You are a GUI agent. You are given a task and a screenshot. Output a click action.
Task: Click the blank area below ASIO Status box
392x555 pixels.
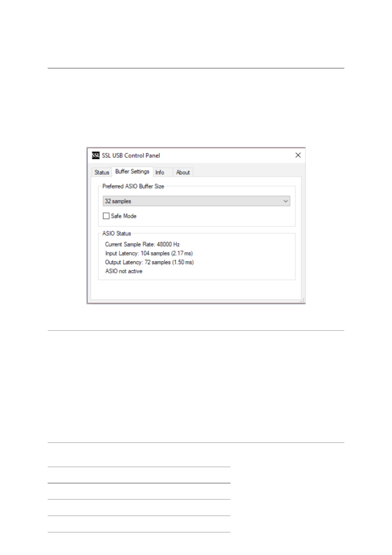pos(196,290)
